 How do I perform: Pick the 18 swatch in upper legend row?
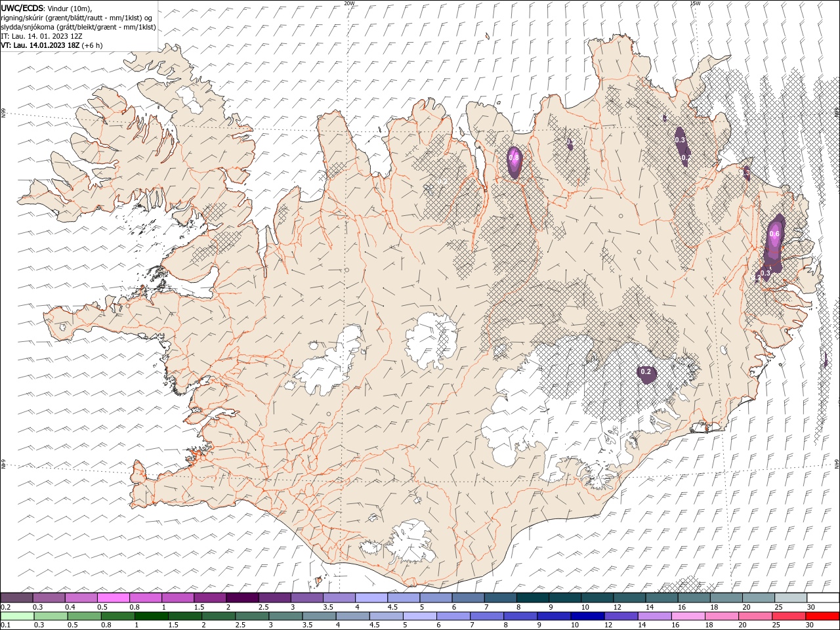point(726,598)
